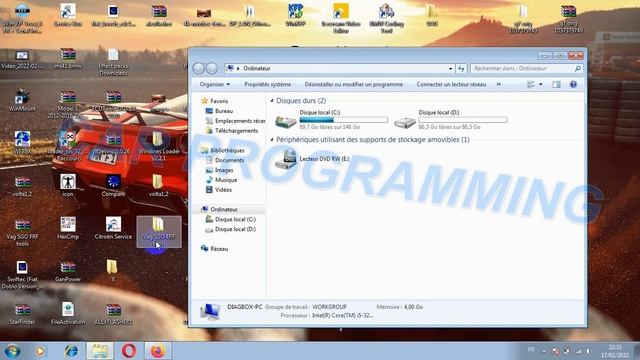Select the Windows Loader v2.2.1 folder

tap(159, 146)
